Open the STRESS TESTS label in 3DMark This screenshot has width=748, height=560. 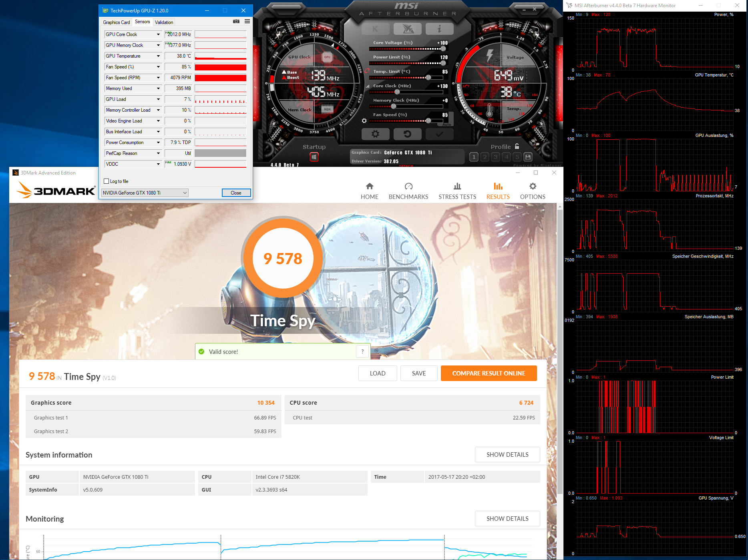coord(457,197)
